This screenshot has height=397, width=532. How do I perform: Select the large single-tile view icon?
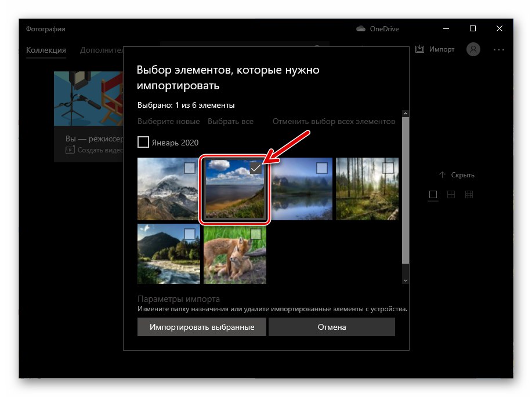tap(433, 195)
